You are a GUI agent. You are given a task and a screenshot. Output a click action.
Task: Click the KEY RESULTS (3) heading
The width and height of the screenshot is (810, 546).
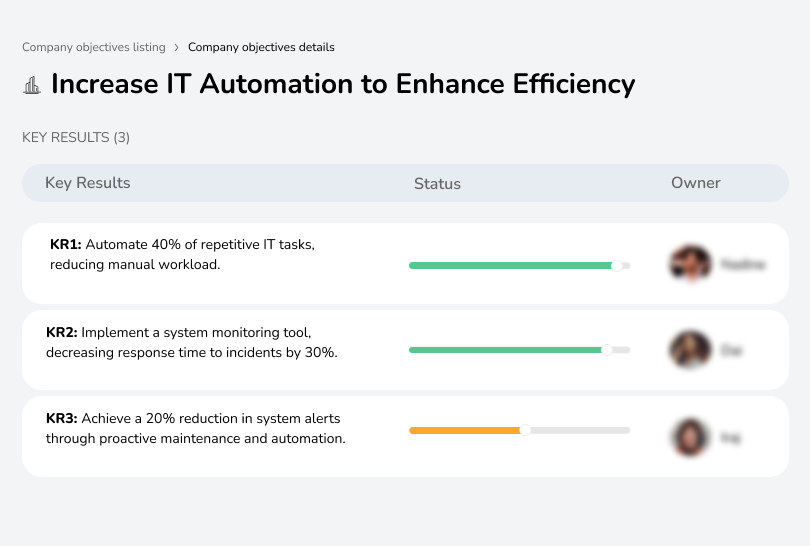pyautogui.click(x=76, y=137)
